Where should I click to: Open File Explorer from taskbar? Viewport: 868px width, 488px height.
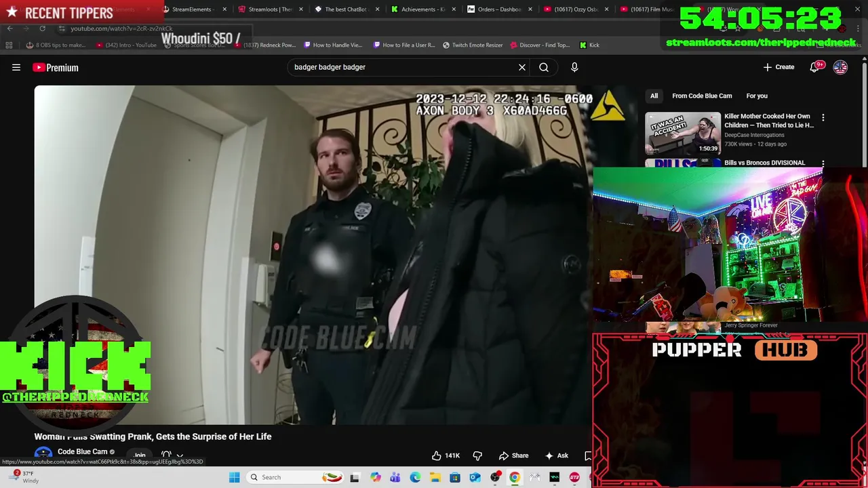[435, 477]
